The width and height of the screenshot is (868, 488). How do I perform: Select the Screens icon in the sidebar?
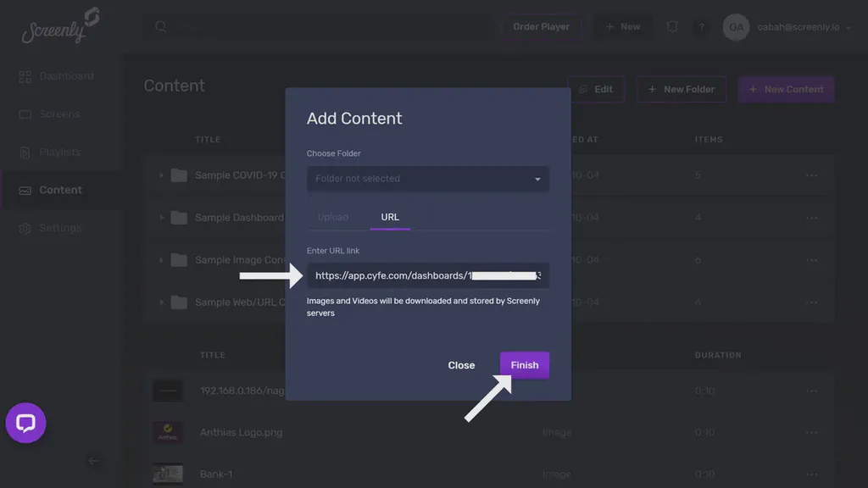click(55, 114)
